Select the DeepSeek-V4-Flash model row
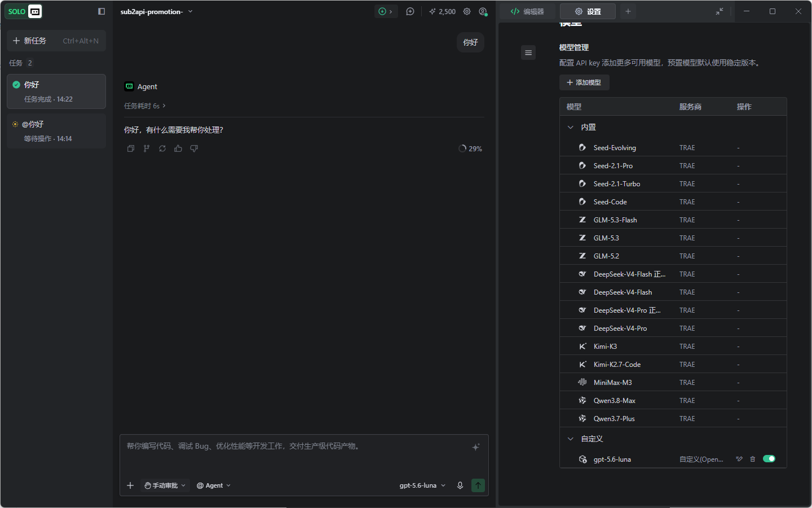The width and height of the screenshot is (812, 508). [x=673, y=292]
